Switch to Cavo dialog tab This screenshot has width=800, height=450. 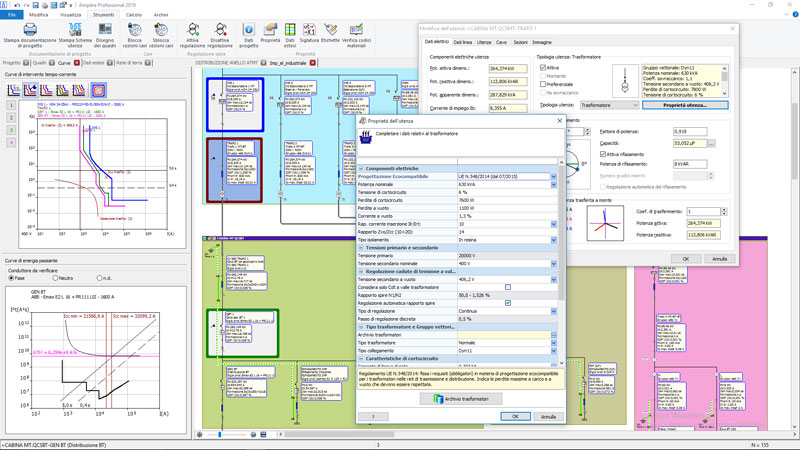502,42
